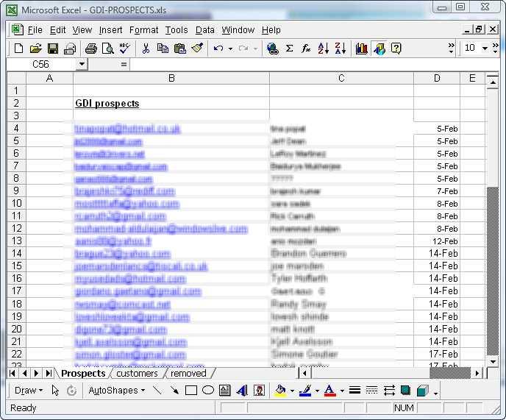
Task: Click column D header
Action: [437, 79]
